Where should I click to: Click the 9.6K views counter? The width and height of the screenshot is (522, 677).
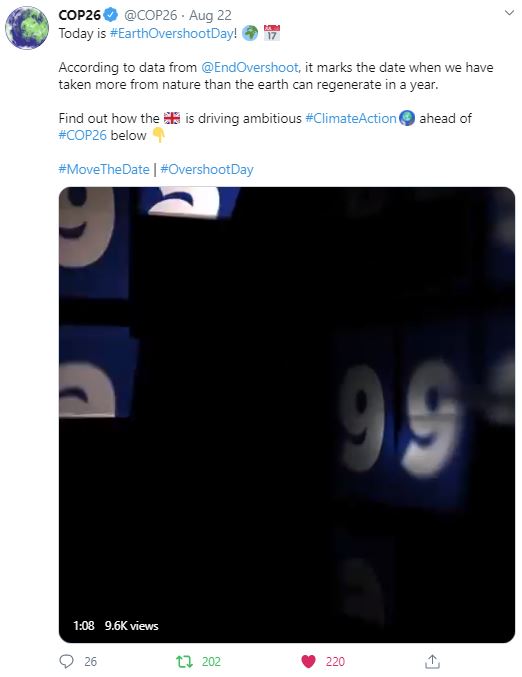[131, 626]
